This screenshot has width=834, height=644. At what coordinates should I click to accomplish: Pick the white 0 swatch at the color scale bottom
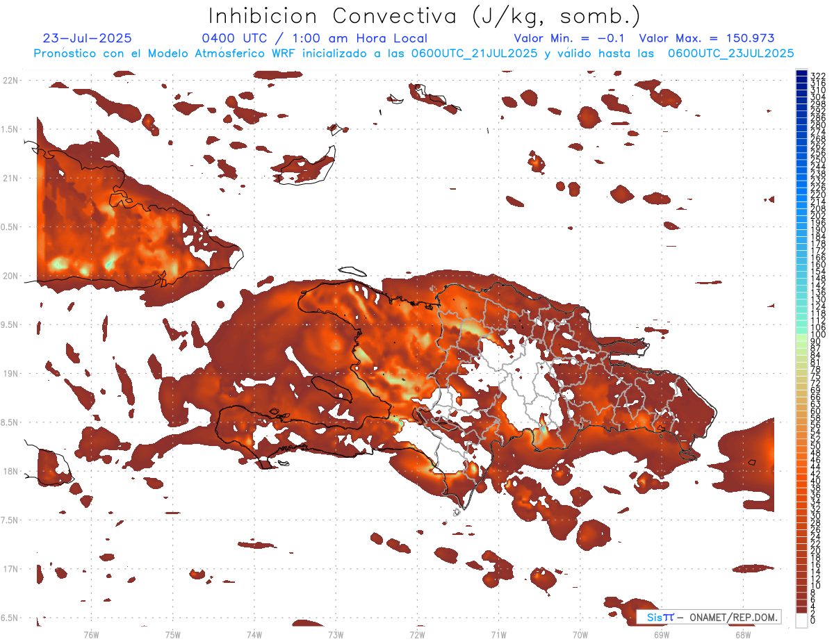point(801,620)
